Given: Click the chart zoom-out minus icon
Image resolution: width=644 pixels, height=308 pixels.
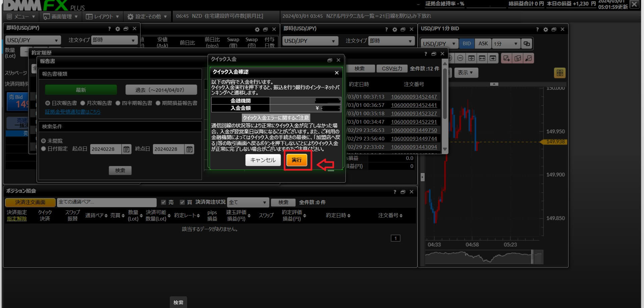Looking at the screenshot, I should (x=460, y=58).
